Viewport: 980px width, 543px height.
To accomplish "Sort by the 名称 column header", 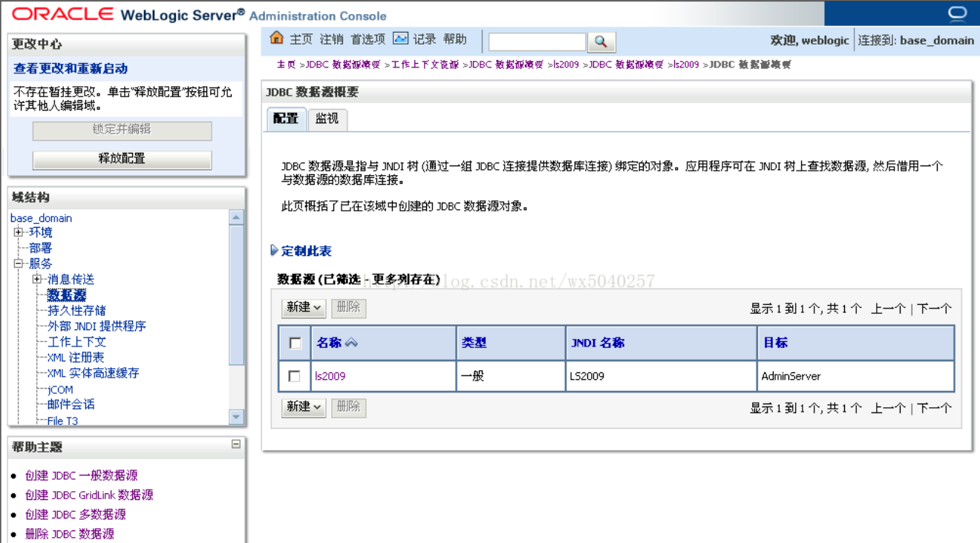I will (329, 343).
